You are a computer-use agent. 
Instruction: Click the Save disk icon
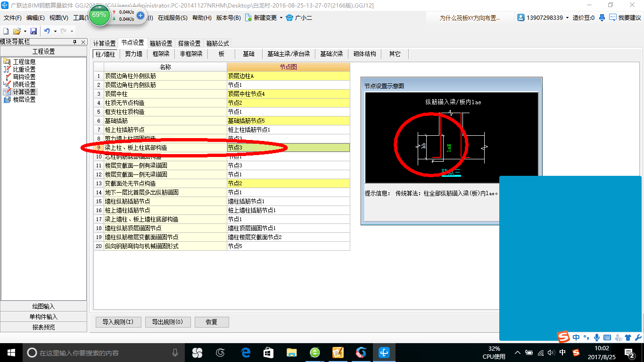33,31
